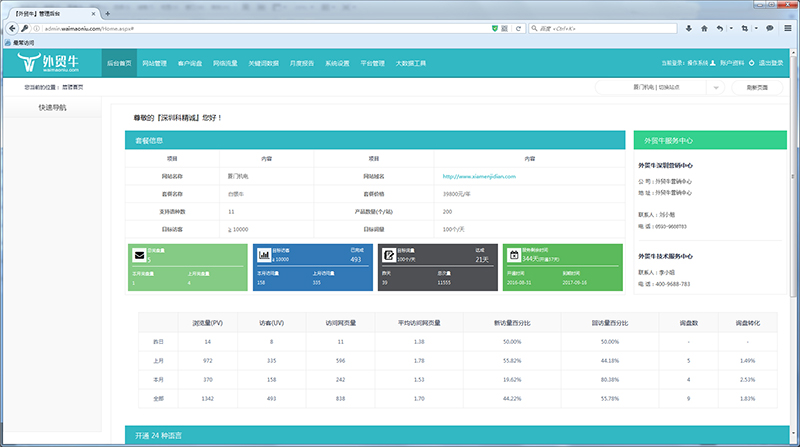Click the envelope icon on green inquiry card
This screenshot has width=800, height=447.
coord(139,256)
